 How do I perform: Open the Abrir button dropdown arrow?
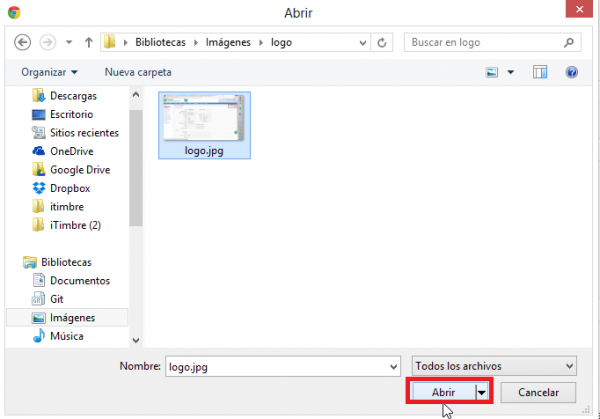[x=482, y=392]
